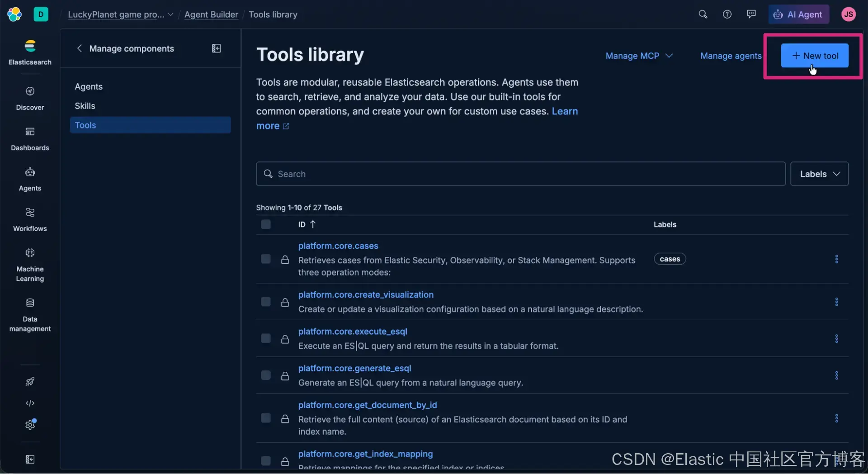Screen dimensions: 868x474
Task: Open platform.core.get_index_mapping tool
Action: click(365, 454)
